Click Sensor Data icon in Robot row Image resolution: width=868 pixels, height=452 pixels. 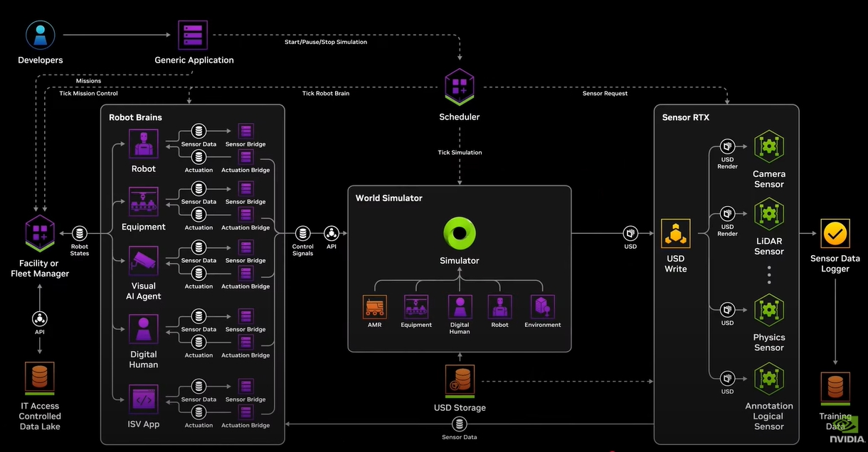click(199, 131)
